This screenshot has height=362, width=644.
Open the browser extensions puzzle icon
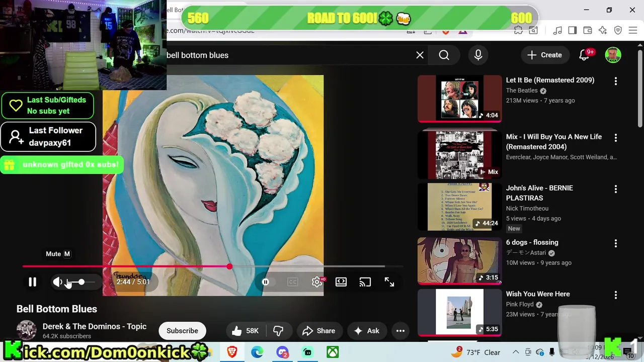518,31
